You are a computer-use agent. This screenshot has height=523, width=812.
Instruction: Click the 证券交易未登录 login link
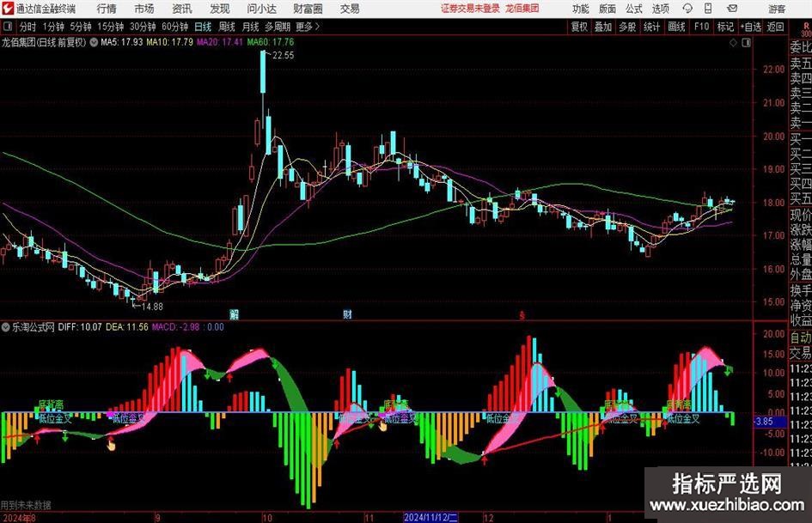[469, 9]
